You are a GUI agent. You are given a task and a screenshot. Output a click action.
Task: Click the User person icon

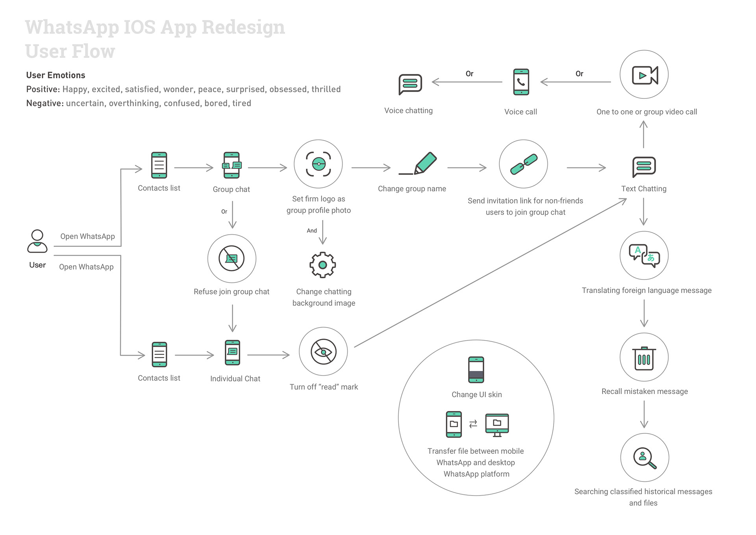(37, 241)
